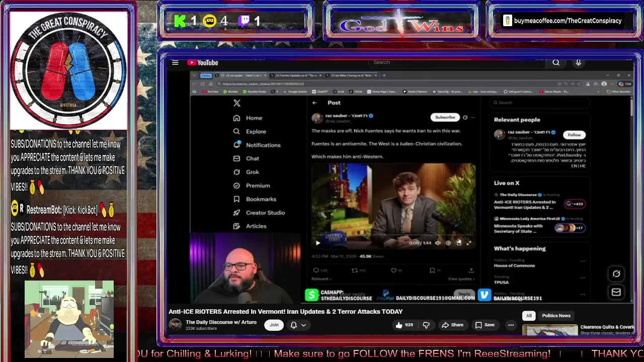Mute the embedded X video
This screenshot has height=362, width=644.
point(438,243)
